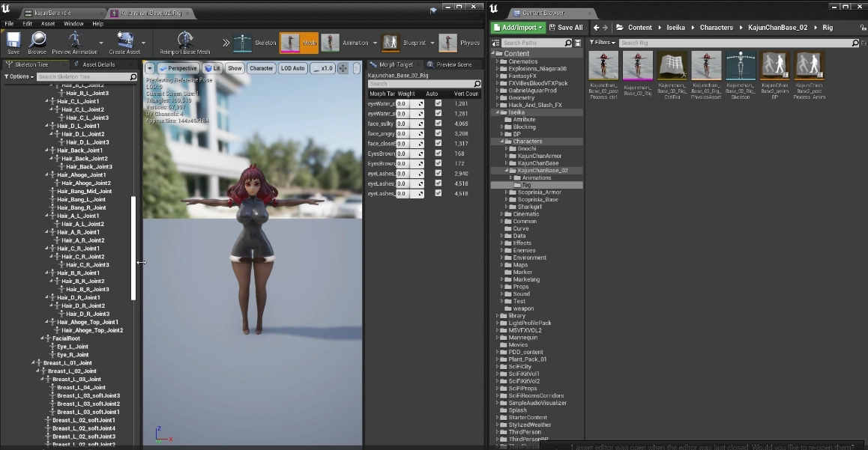Screen dimensions: 868x450
Task: Toggle Auto checkbox with vert count 2,940
Action: [438, 173]
